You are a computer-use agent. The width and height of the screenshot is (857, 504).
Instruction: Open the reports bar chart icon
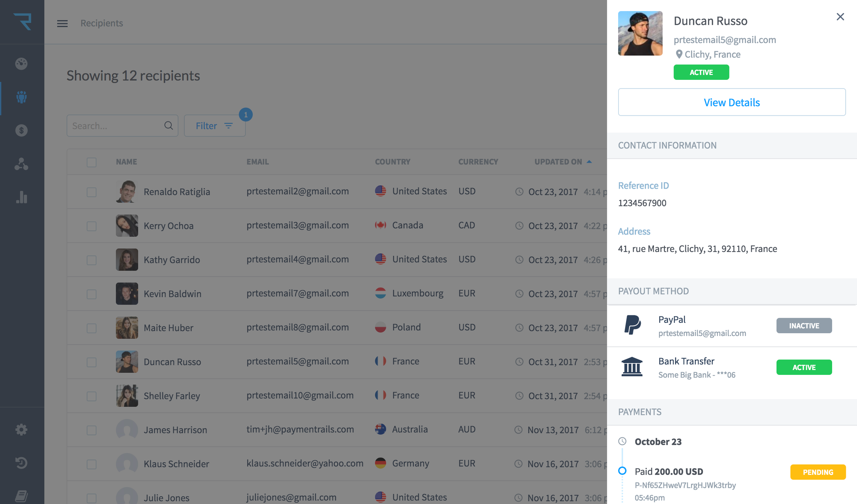21,197
